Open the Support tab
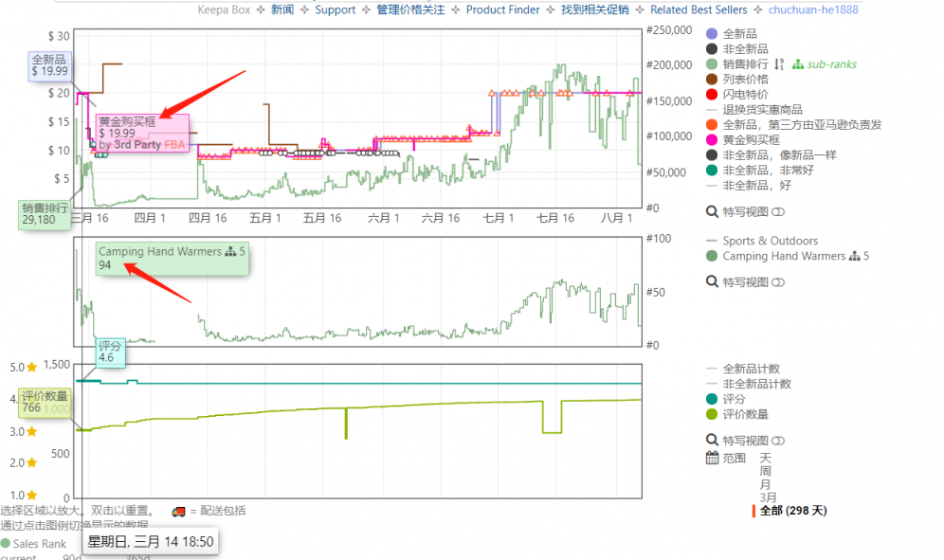Screen dimensions: 944x560 click(x=336, y=9)
